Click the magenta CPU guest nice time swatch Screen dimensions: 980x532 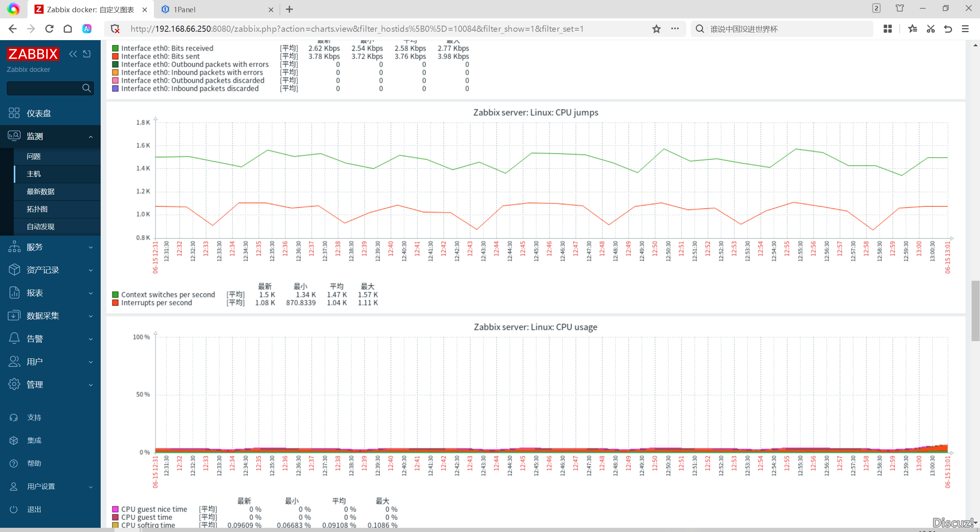tap(115, 509)
